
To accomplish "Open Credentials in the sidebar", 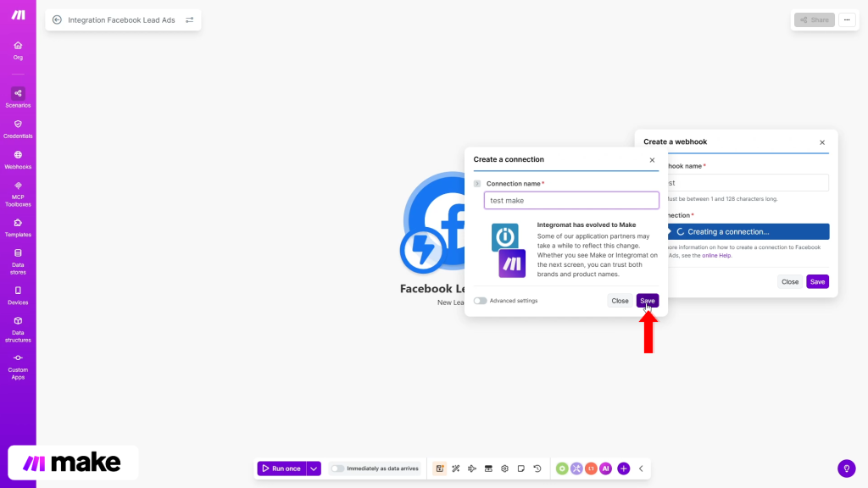I will [18, 129].
